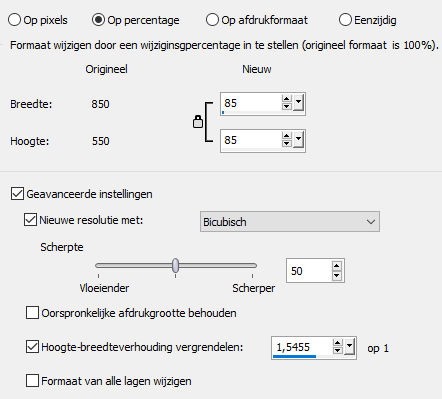Open aspect ratio field dropdown arrow
This screenshot has height=399, width=442.
click(x=349, y=348)
